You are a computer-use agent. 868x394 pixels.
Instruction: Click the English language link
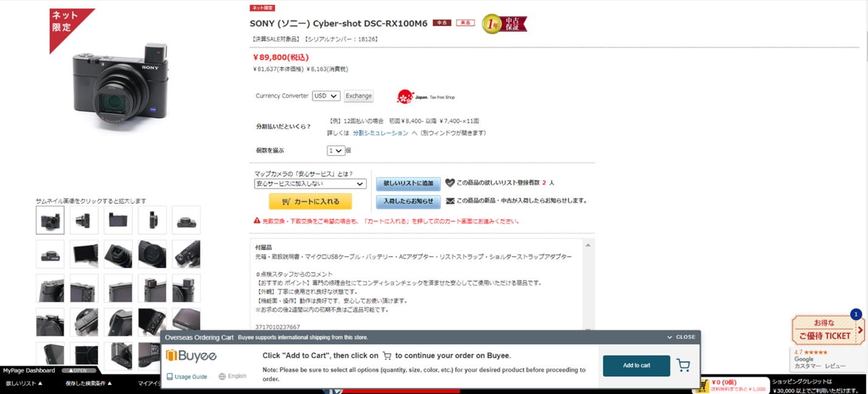[x=237, y=376]
